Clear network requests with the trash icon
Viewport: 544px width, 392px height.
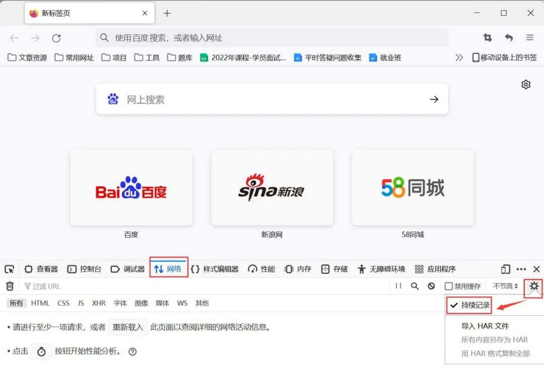10,286
